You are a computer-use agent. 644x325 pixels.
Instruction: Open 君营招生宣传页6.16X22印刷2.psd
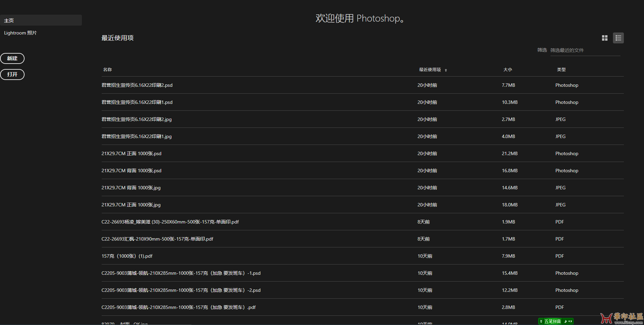point(137,85)
